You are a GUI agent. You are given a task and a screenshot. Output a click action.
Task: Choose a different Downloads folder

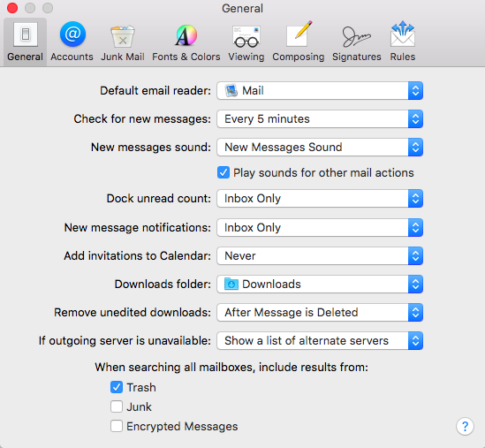pyautogui.click(x=320, y=284)
